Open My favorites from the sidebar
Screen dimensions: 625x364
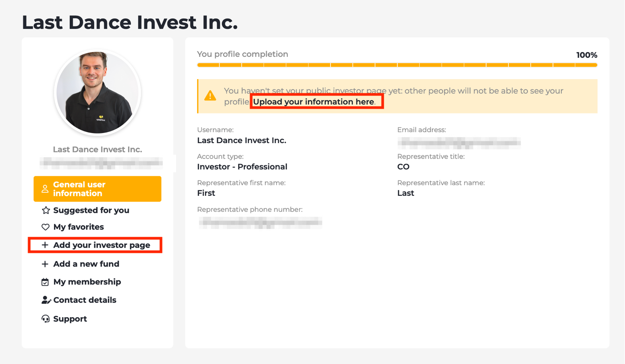click(x=78, y=227)
